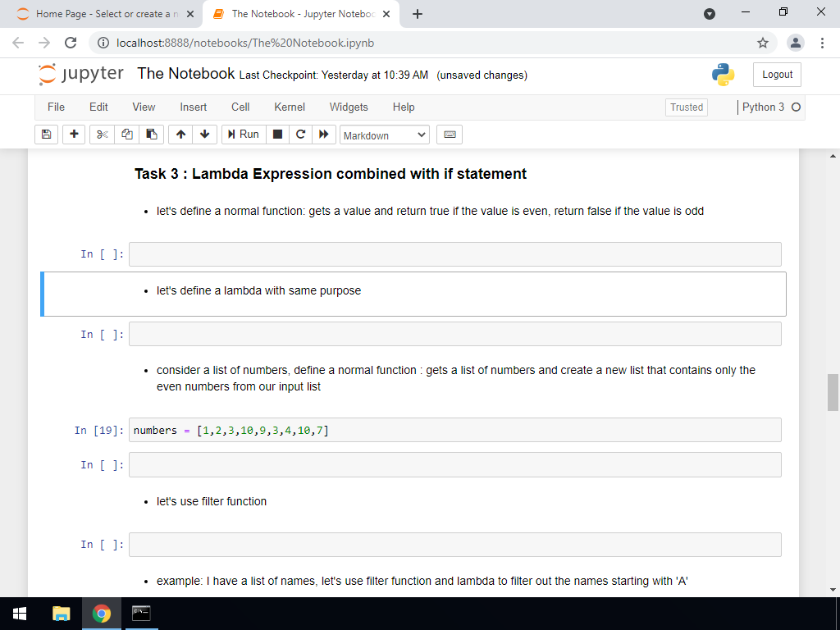Open the View menu

pos(144,107)
